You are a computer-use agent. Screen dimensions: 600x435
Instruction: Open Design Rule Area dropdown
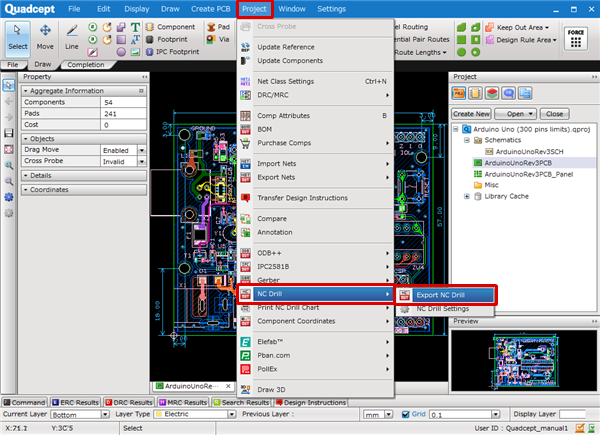521,40
